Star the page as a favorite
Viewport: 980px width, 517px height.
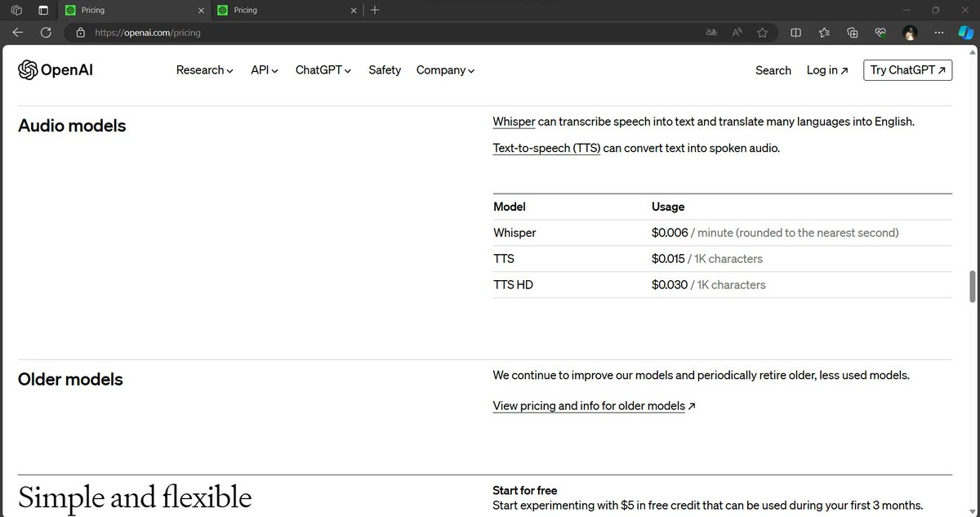[x=762, y=32]
